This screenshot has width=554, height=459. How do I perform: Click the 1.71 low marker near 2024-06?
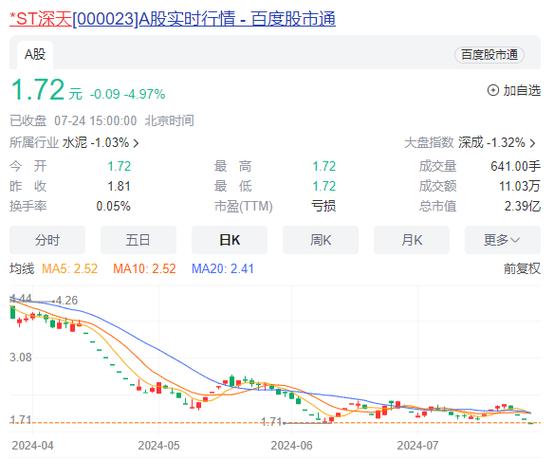click(x=271, y=422)
